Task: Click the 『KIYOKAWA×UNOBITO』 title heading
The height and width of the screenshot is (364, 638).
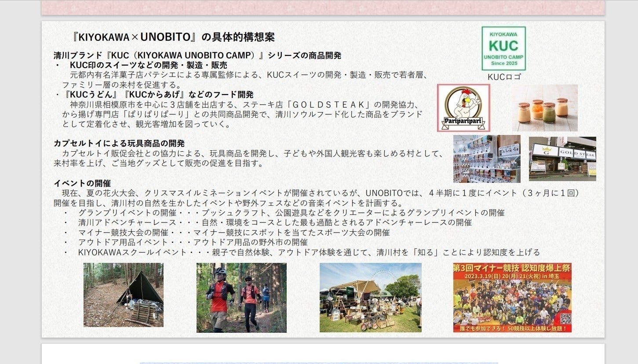Action: 173,37
